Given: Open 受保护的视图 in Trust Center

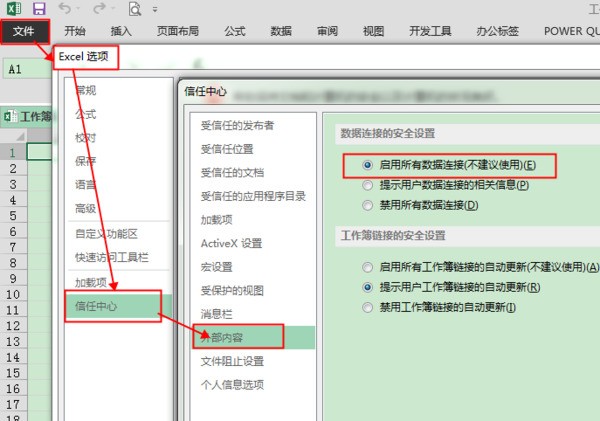Looking at the screenshot, I should coord(232,290).
